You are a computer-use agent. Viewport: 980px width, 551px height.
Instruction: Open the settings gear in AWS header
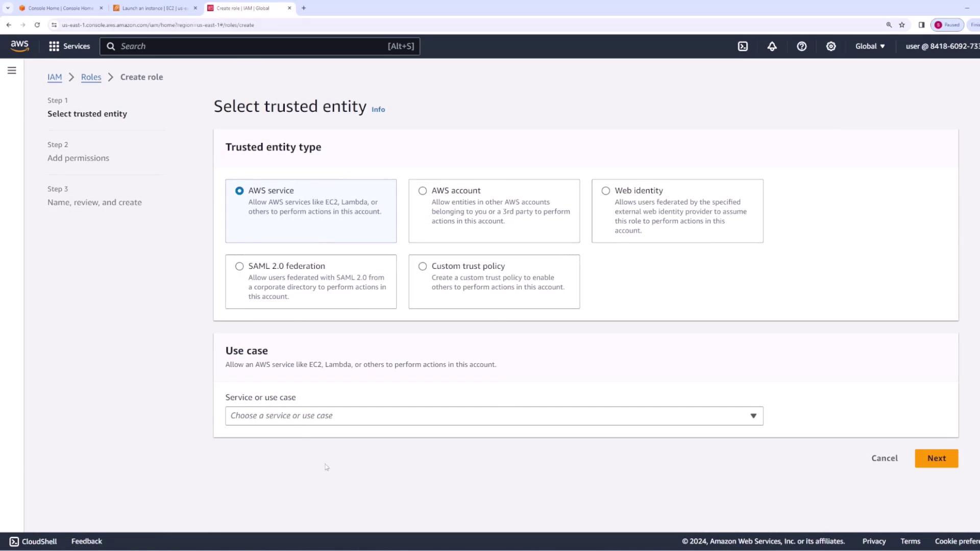point(831,46)
